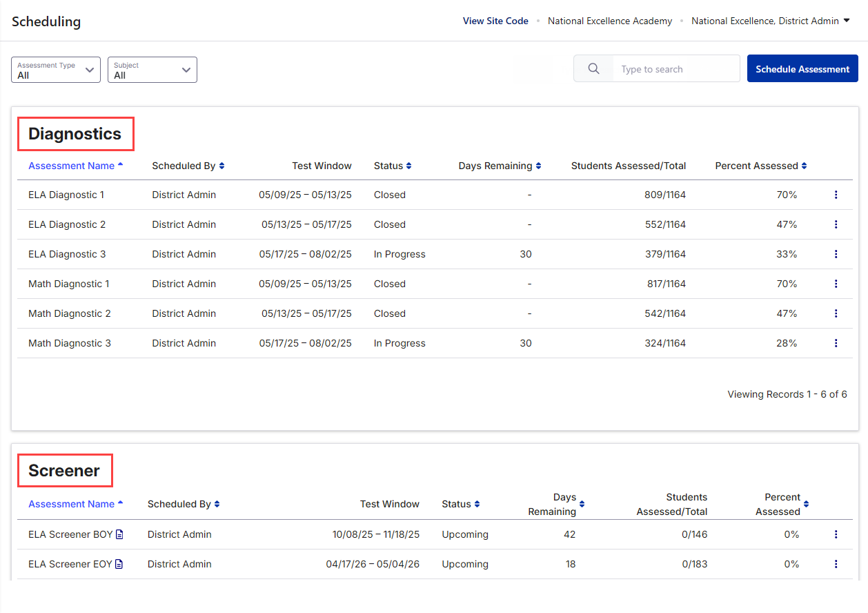Click document icon beside ELA Screener EOY
Screen dimensions: 868x613
(119, 564)
